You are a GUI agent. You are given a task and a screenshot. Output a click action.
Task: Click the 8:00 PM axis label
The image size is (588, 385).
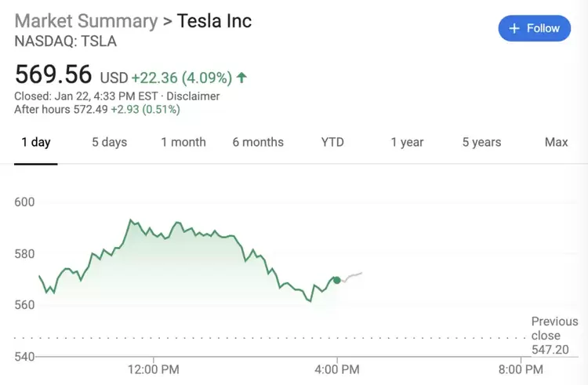pyautogui.click(x=521, y=369)
